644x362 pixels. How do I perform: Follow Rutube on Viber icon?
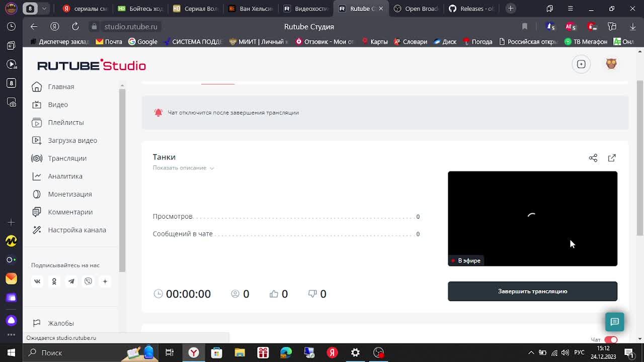coord(89,282)
